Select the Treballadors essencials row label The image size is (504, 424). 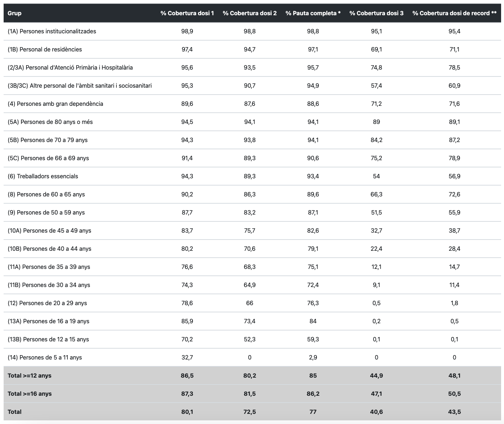coord(43,176)
